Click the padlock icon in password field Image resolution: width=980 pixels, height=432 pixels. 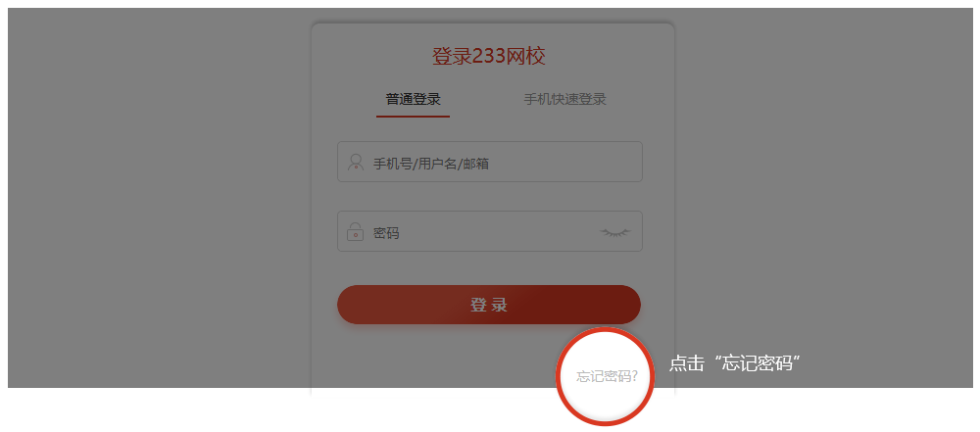355,231
